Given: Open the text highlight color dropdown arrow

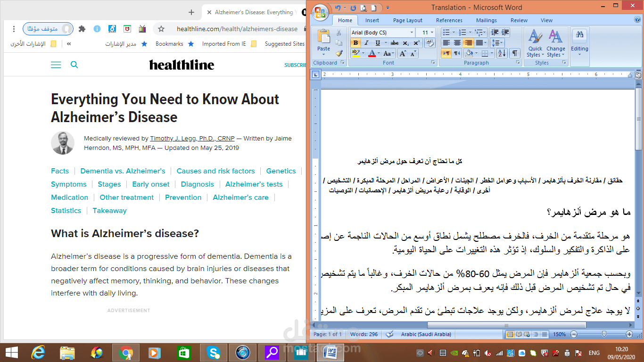Looking at the screenshot, I should (364, 54).
